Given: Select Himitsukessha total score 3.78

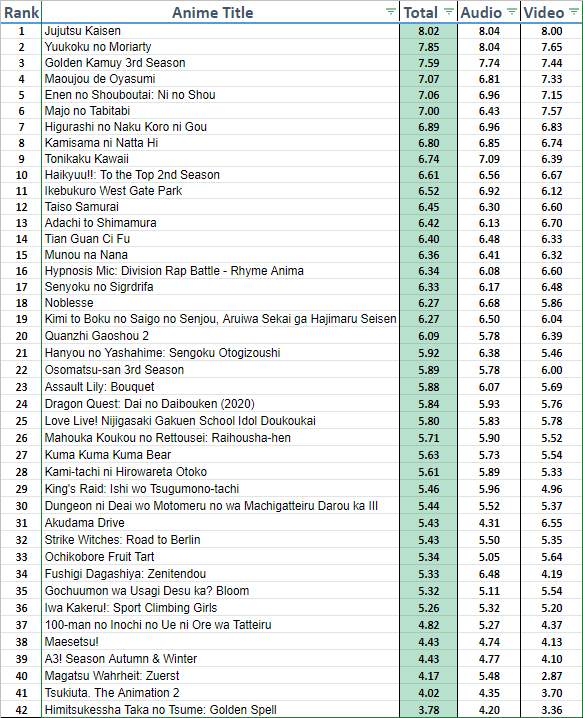Looking at the screenshot, I should [x=428, y=709].
